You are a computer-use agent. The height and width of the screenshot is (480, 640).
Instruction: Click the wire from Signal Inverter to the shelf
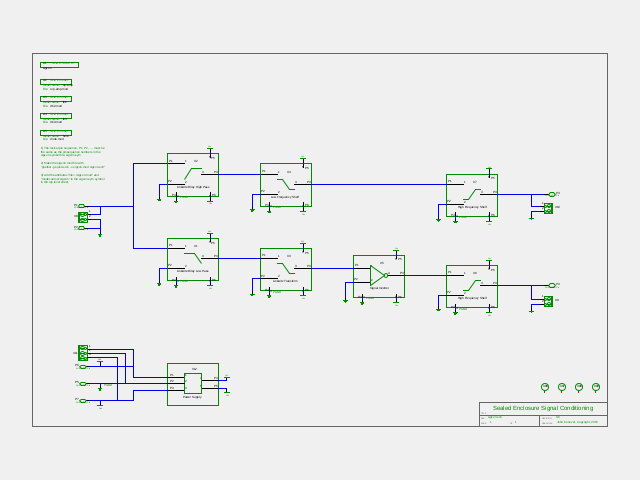click(425, 276)
